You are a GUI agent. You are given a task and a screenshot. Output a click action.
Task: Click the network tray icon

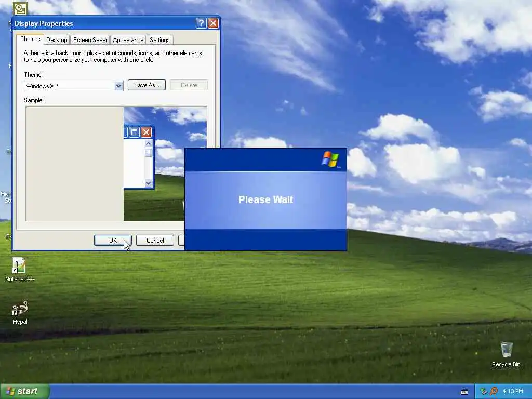[x=484, y=392]
